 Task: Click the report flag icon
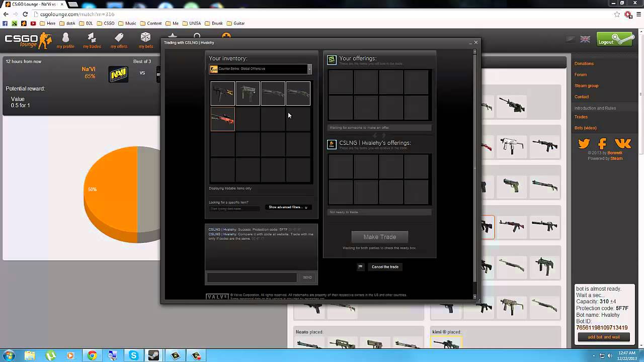click(360, 267)
